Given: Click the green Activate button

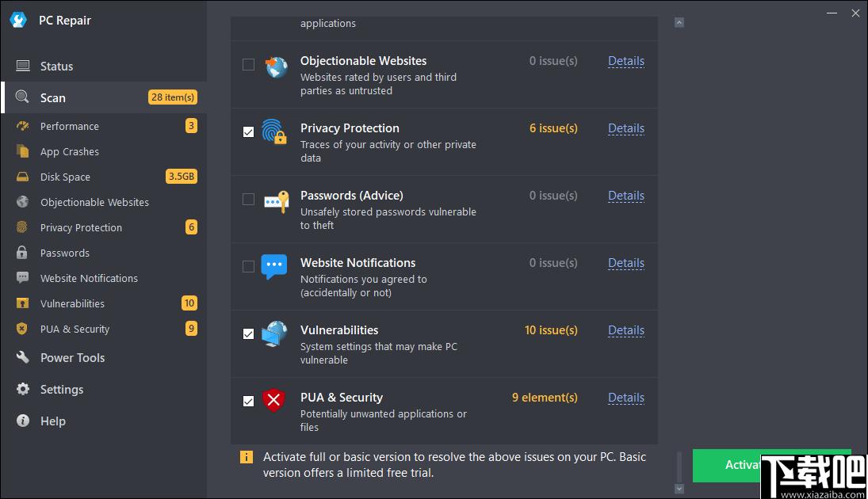Looking at the screenshot, I should [771, 465].
